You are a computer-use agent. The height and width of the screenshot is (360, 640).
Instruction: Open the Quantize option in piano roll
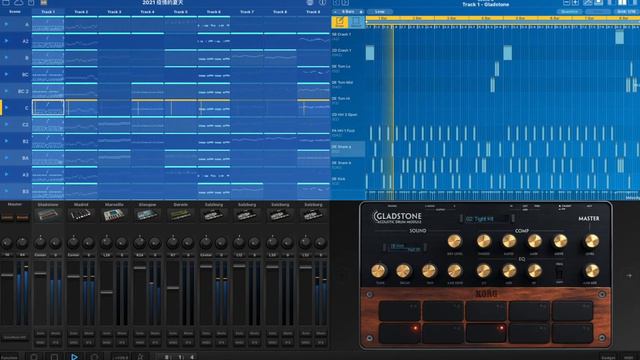coord(569,12)
